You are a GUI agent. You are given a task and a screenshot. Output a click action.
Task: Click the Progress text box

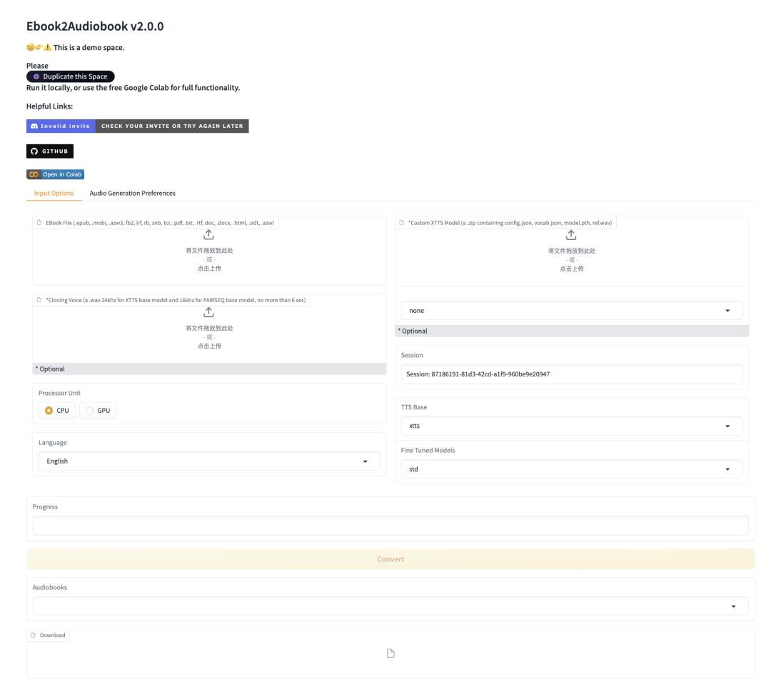click(390, 526)
